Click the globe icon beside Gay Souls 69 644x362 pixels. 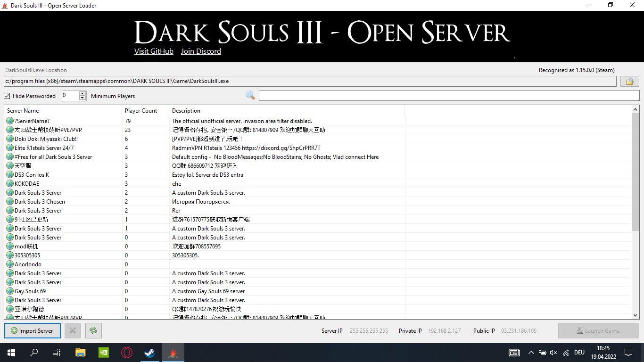click(x=10, y=291)
